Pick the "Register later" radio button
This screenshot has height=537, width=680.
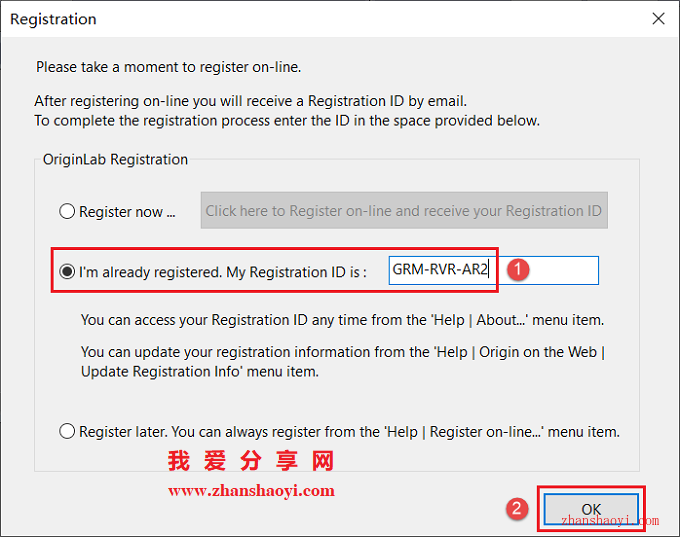[67, 432]
